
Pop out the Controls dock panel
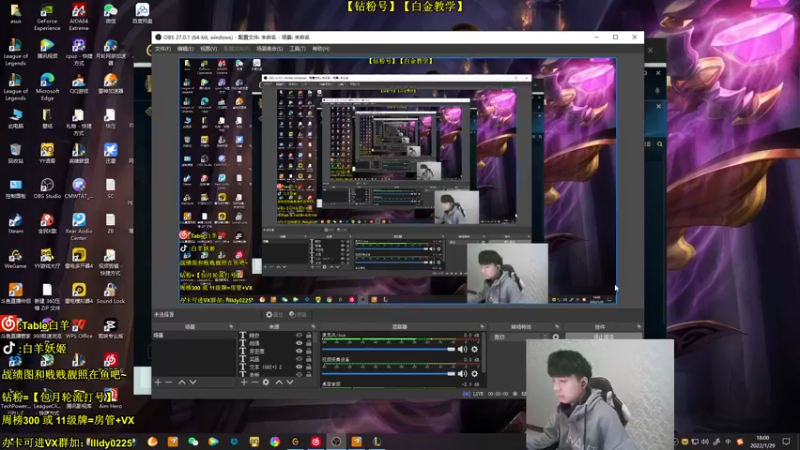coord(639,327)
